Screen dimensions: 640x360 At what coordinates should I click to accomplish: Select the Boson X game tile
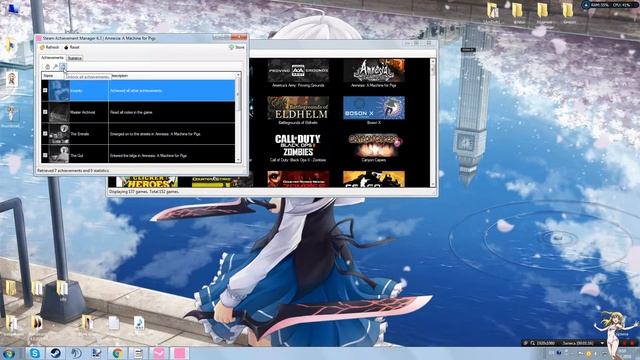374,110
